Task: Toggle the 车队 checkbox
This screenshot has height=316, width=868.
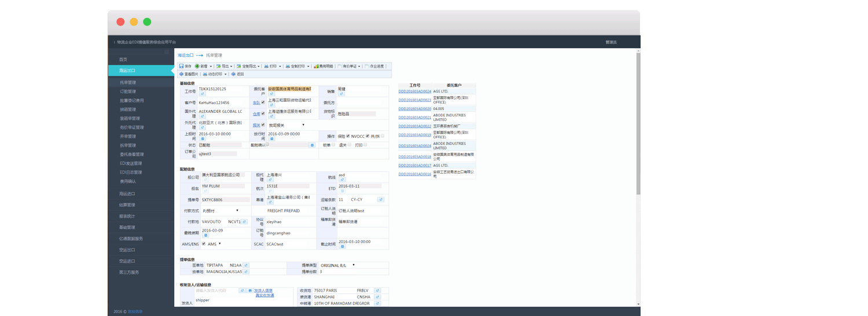Action: click(263, 102)
